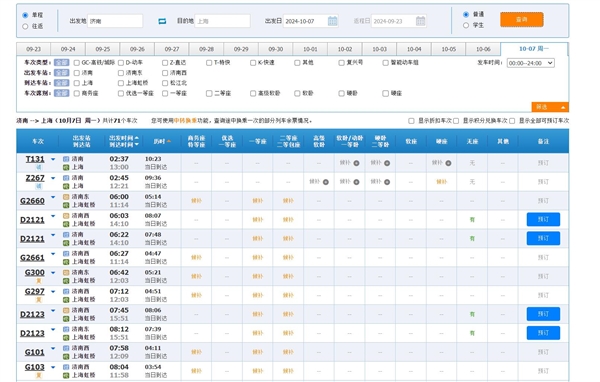Click the 候补 info icon in the T131 软卧 cell
The height and width of the screenshot is (382, 600).
[356, 163]
